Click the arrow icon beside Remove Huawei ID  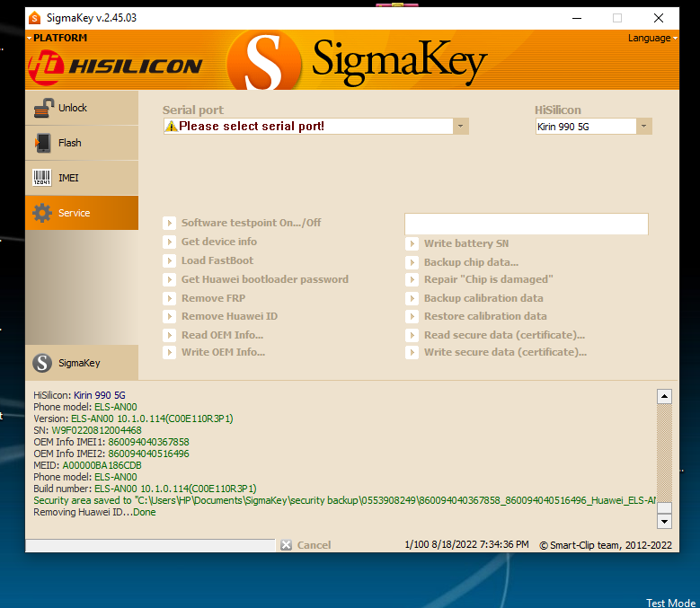[x=169, y=316]
